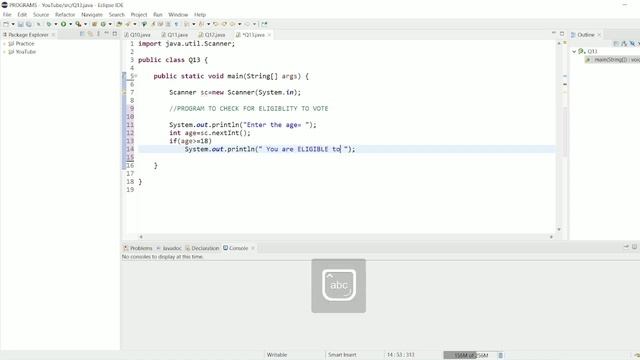Click the Save All toolbar icon
This screenshot has height=360, width=640.
(28, 24)
